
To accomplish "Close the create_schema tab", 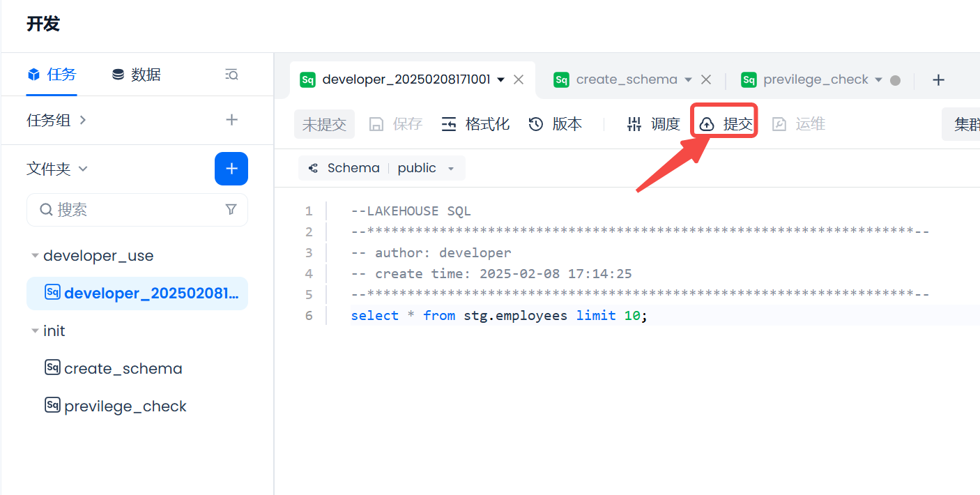I will [x=705, y=79].
